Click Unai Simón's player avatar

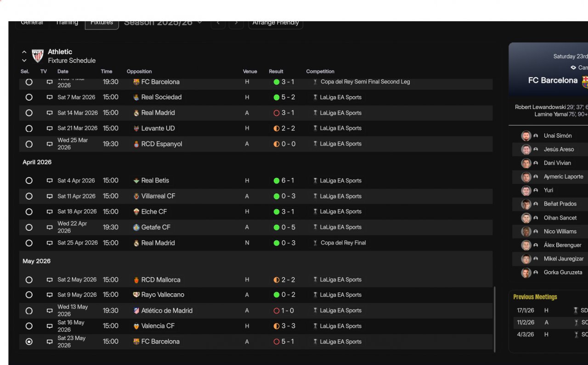tap(526, 136)
